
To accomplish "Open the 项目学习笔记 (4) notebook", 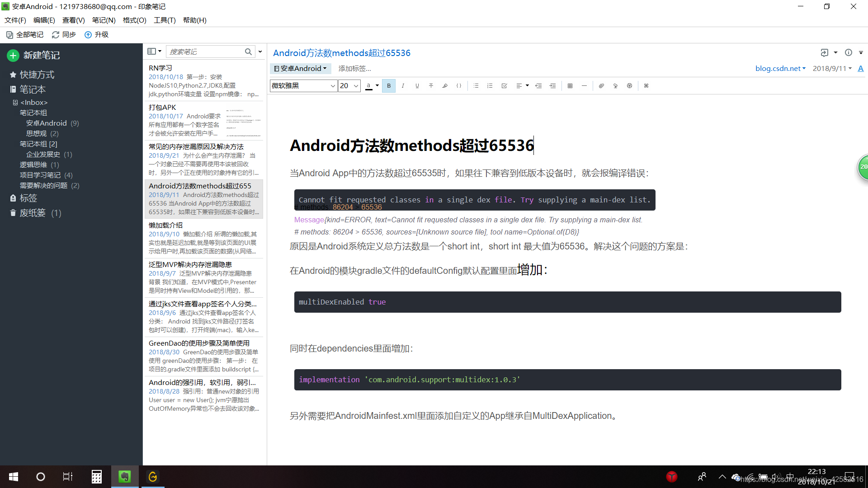I will 46,175.
